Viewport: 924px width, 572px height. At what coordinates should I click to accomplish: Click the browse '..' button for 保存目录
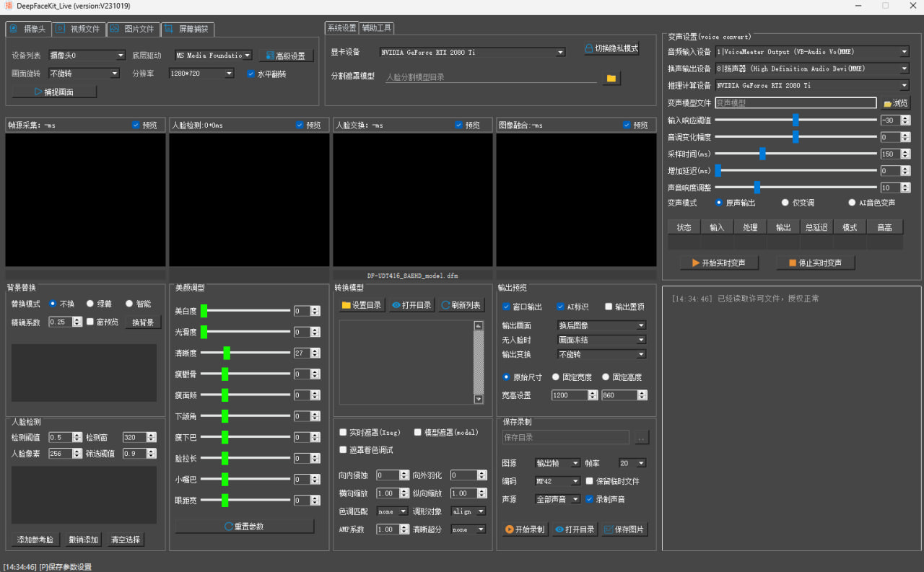pos(641,437)
